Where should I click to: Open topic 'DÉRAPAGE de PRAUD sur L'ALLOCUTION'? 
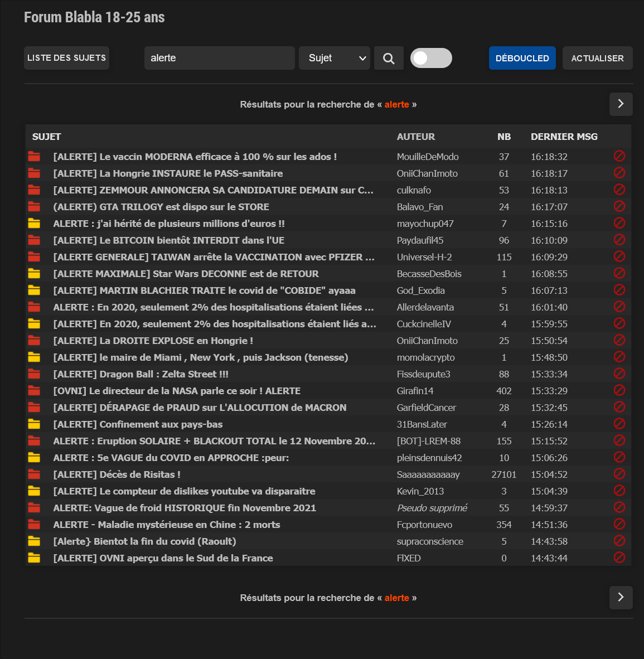click(x=200, y=408)
